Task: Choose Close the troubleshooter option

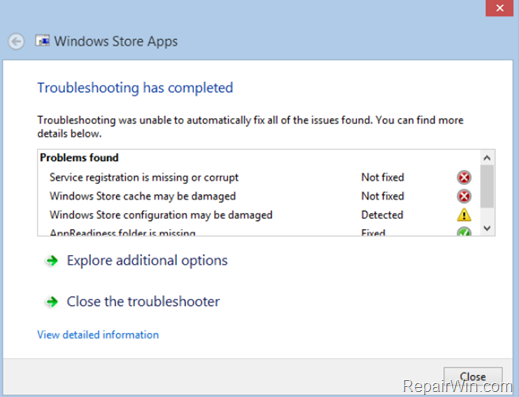Action: [143, 302]
